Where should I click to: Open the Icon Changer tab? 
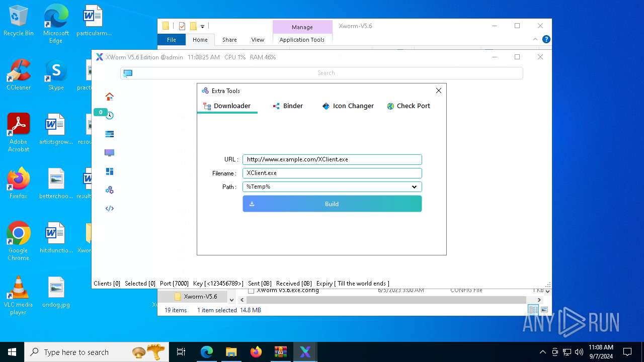(348, 106)
